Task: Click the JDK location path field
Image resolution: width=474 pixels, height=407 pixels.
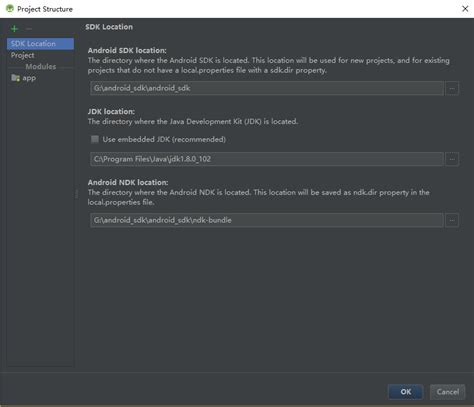Action: tap(267, 159)
